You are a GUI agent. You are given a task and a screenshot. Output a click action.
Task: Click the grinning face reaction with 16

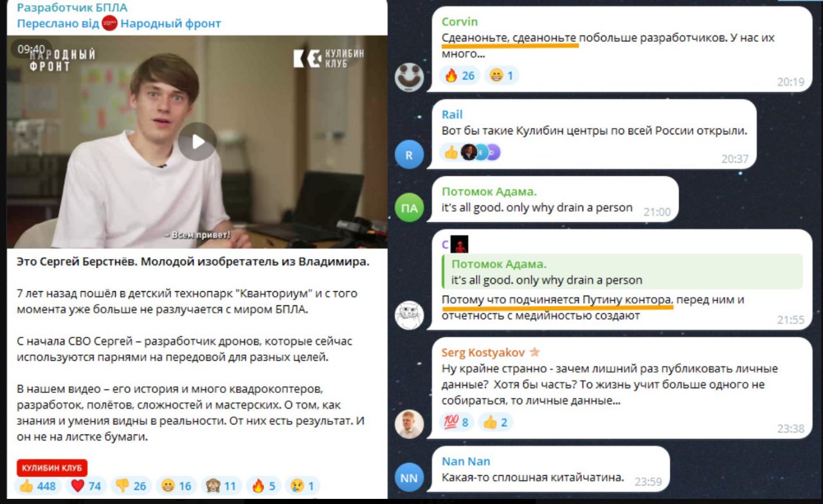click(176, 486)
